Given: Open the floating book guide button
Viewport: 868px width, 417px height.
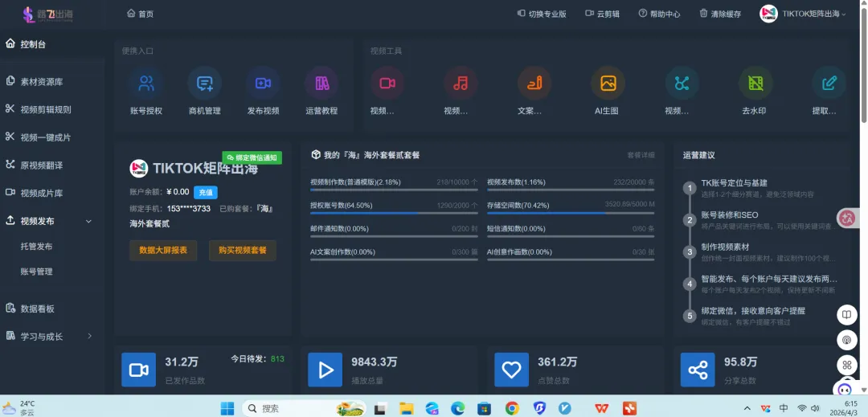Looking at the screenshot, I should (846, 315).
